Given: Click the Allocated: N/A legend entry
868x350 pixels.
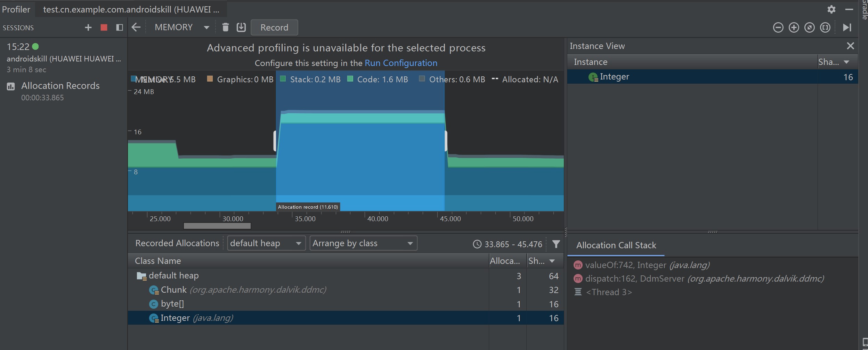Looking at the screenshot, I should [x=525, y=80].
